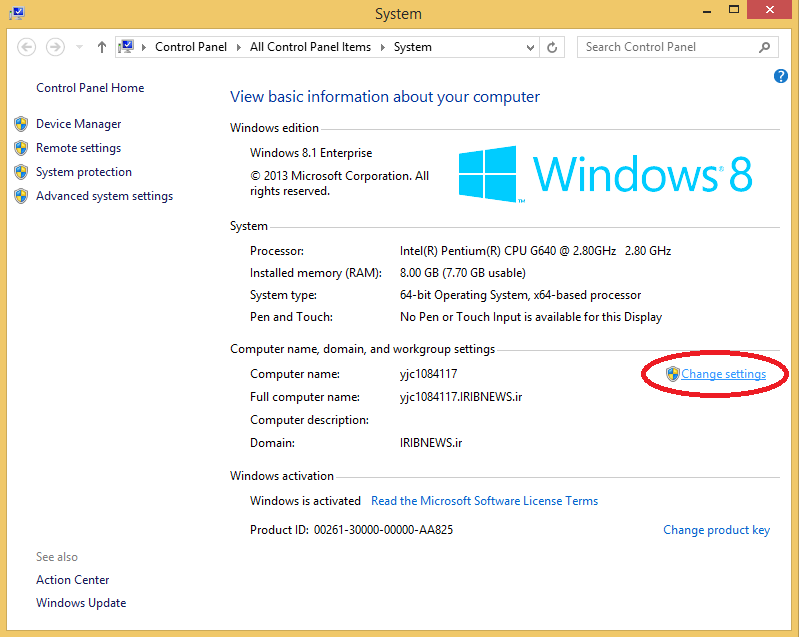Select Control Panel breadcrumb
The image size is (799, 637).
(x=191, y=47)
